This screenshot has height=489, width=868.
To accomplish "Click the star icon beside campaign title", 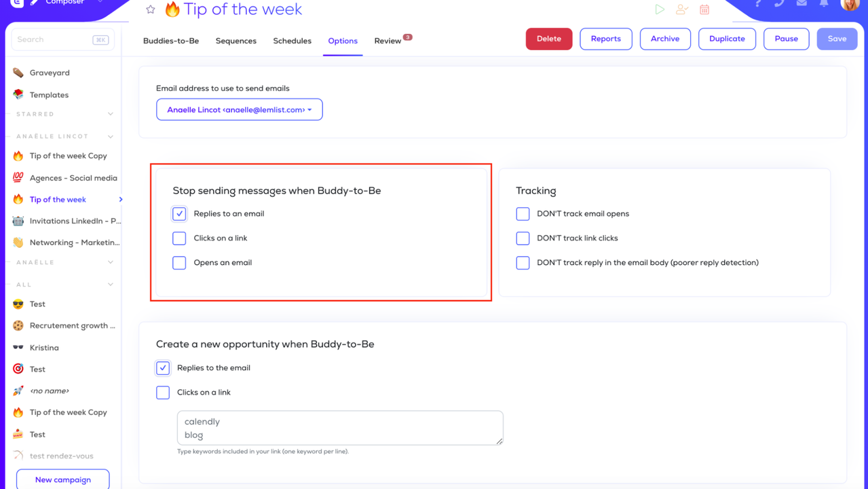I will pyautogui.click(x=151, y=10).
